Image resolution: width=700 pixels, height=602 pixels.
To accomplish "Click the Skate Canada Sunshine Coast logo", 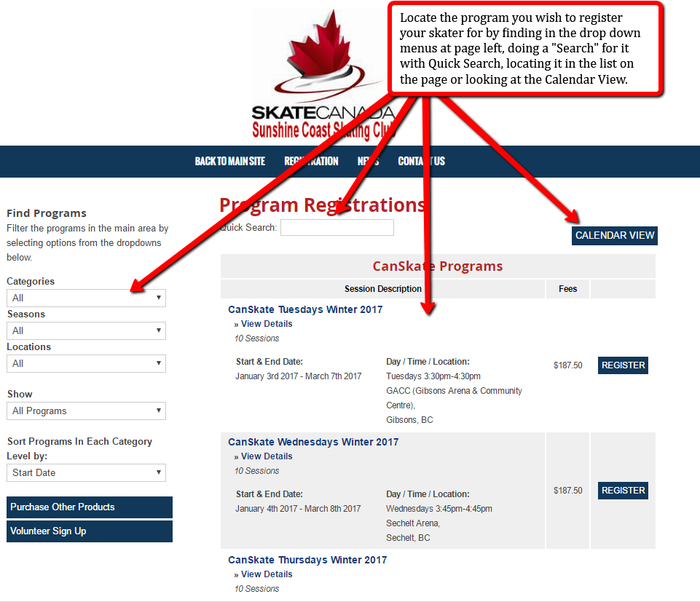I will point(323,74).
